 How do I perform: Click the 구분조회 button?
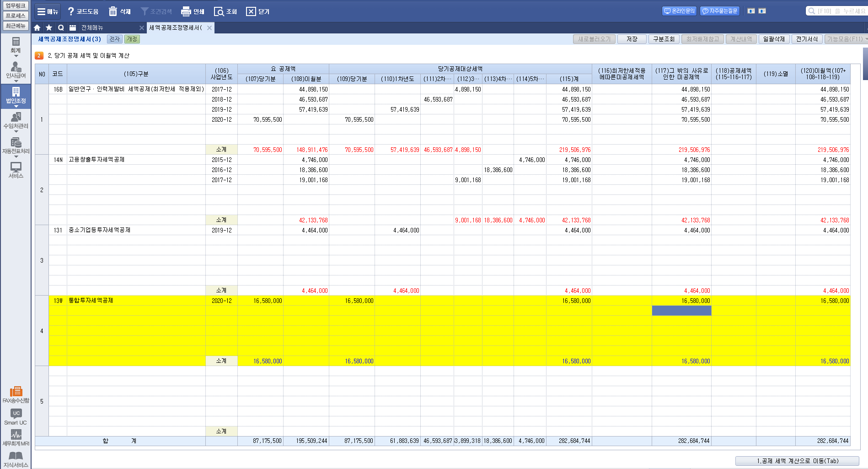(664, 39)
